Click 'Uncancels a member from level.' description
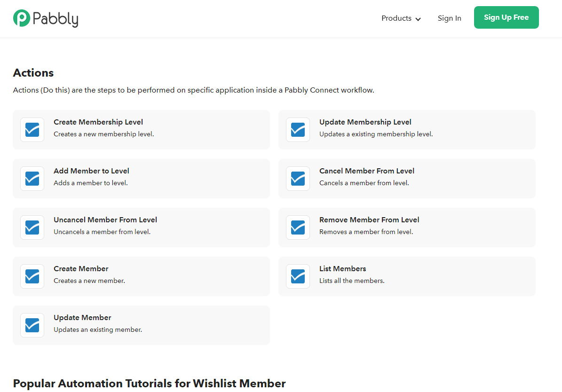The height and width of the screenshot is (392, 562). (x=102, y=232)
